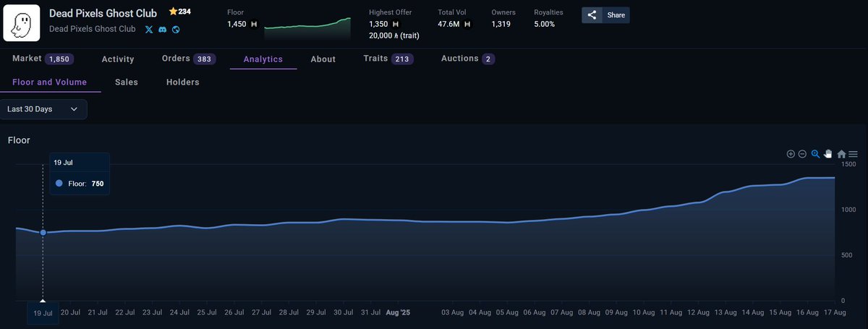Select the hand panning tool
868x329 pixels.
(x=828, y=154)
